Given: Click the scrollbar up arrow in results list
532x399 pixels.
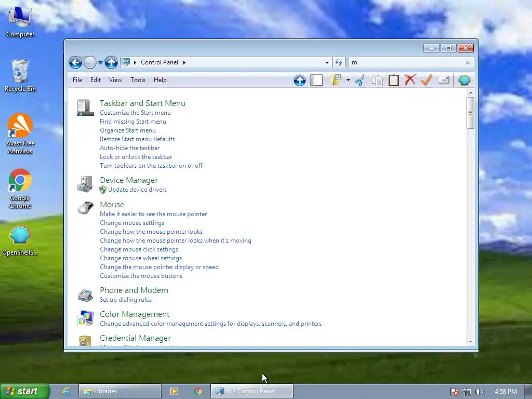Looking at the screenshot, I should tap(470, 92).
